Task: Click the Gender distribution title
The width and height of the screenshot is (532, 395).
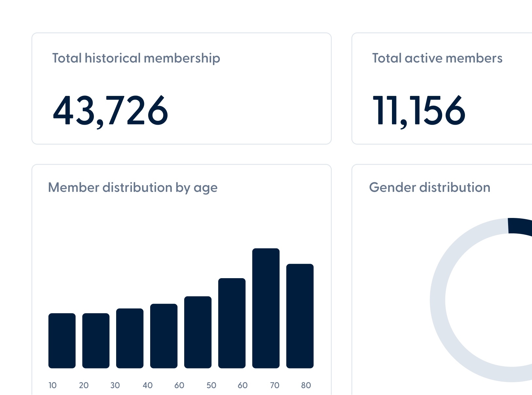Action: pyautogui.click(x=430, y=188)
